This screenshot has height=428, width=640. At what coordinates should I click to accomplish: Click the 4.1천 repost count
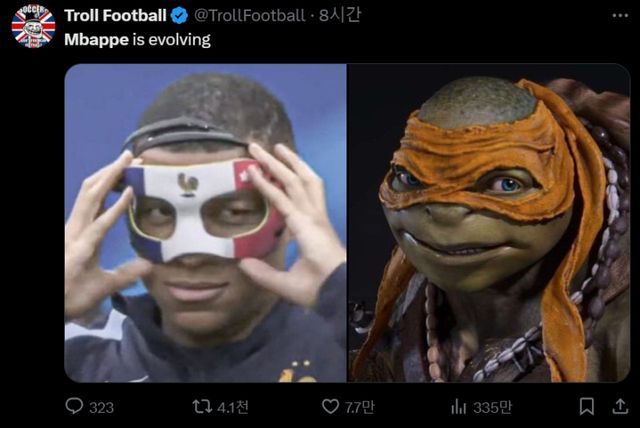tap(234, 407)
